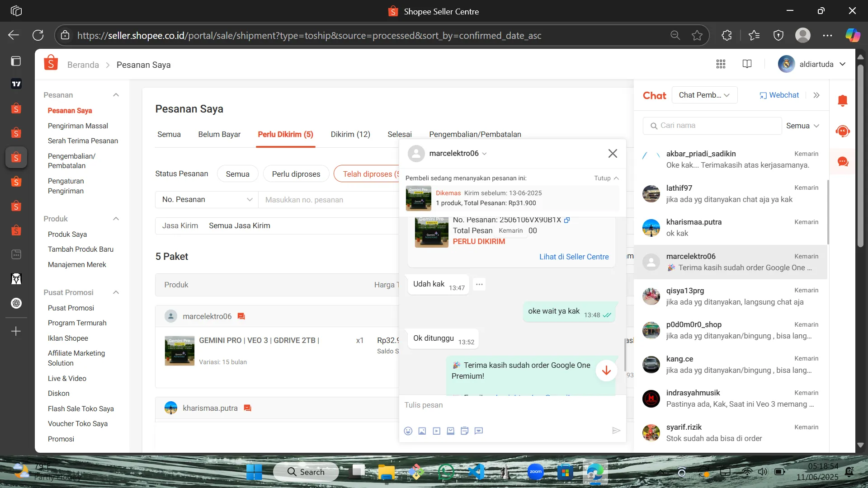The width and height of the screenshot is (868, 488).
Task: Click the chat list scrollbar
Action: click(828, 212)
